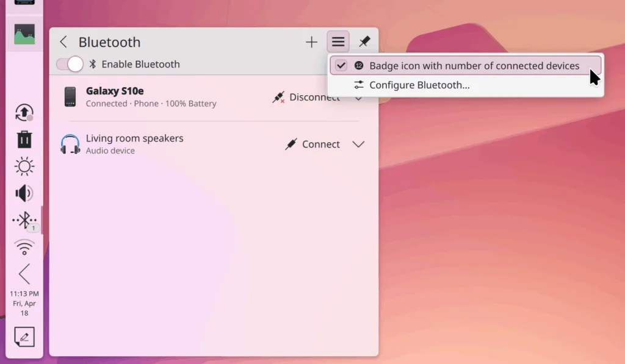Viewport: 625px width, 364px height.
Task: Open the screen brightness tray icon
Action: [x=24, y=166]
